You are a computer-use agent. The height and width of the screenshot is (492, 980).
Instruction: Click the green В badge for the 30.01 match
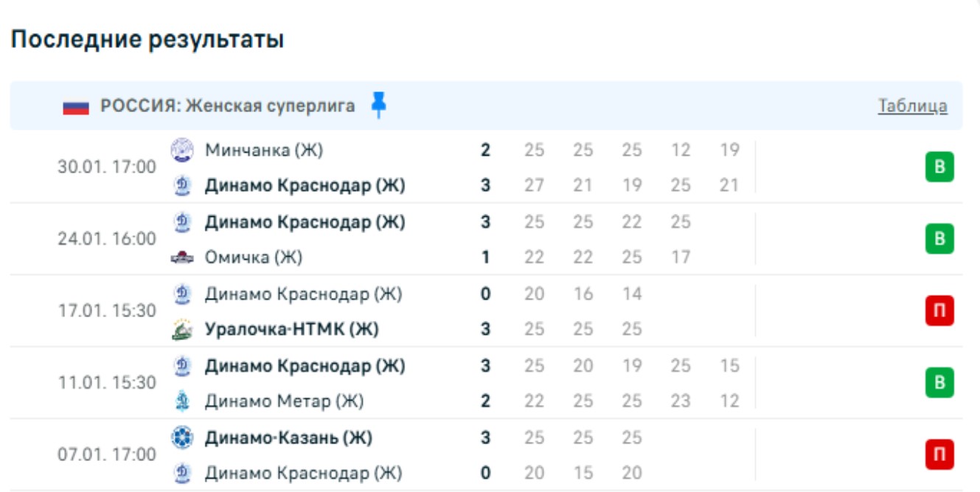pos(939,167)
